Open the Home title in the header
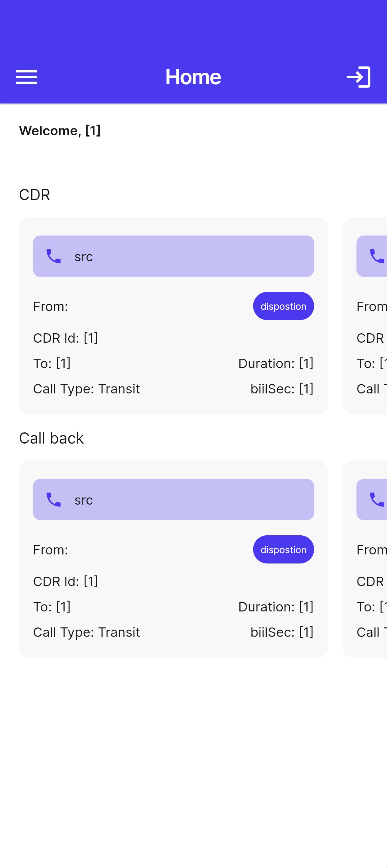This screenshot has width=387, height=868. click(193, 77)
